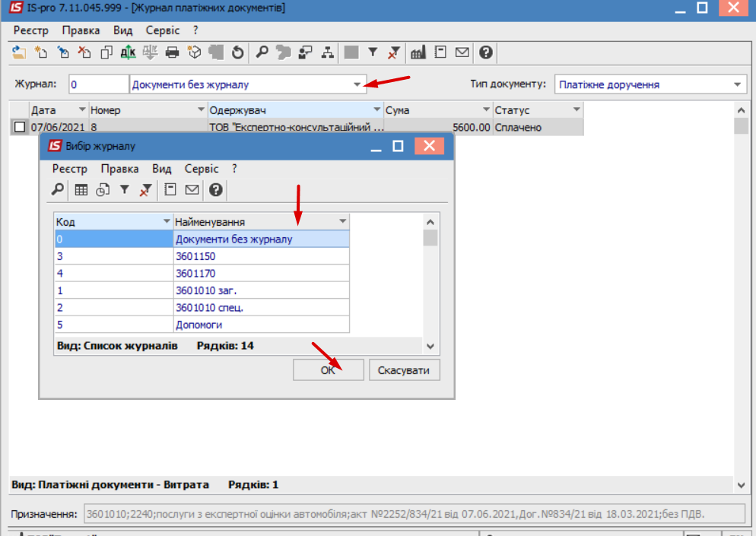Viewport: 756px width, 536px height.
Task: Click the create new document icon
Action: (x=41, y=52)
